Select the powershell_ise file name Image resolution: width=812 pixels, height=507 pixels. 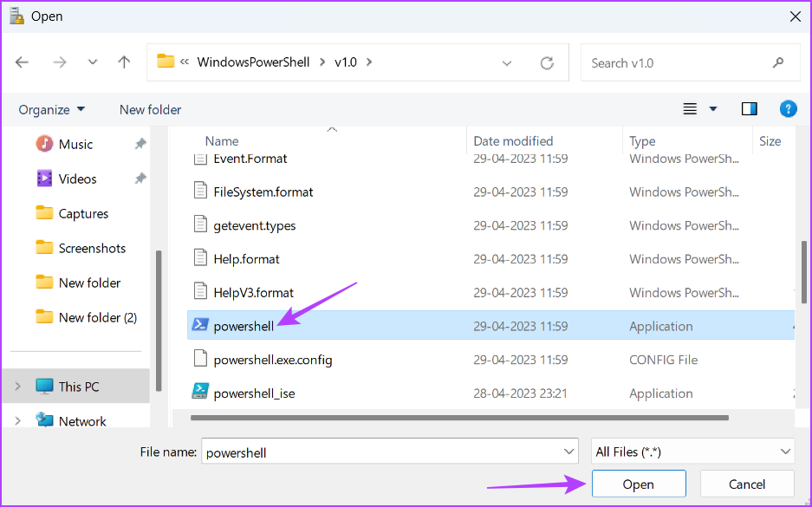[x=254, y=393]
